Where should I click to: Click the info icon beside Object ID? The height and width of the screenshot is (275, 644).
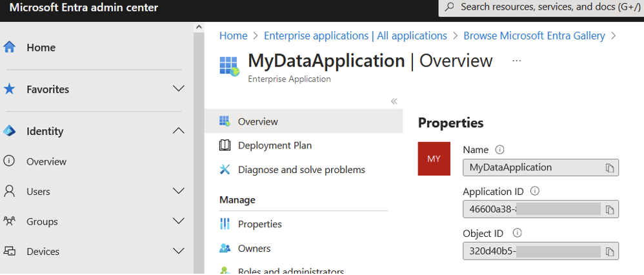(518, 233)
